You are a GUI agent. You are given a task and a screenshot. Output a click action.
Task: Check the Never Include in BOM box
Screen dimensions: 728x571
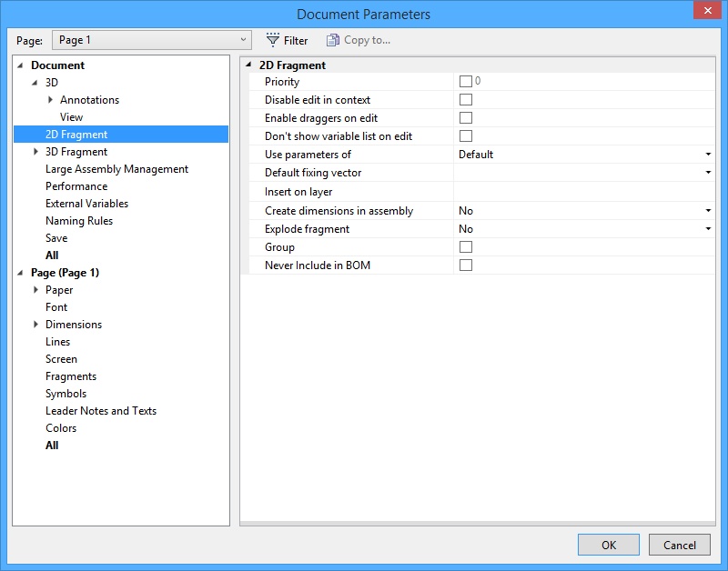click(x=466, y=265)
